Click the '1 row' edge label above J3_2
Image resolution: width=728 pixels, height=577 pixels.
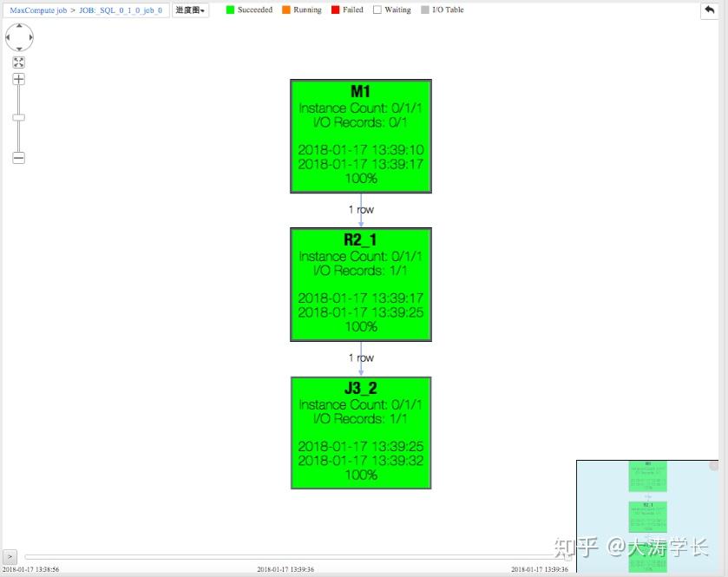tap(361, 357)
